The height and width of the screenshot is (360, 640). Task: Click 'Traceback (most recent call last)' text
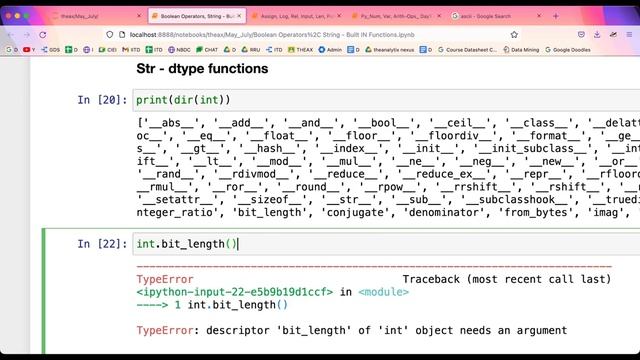(x=507, y=280)
